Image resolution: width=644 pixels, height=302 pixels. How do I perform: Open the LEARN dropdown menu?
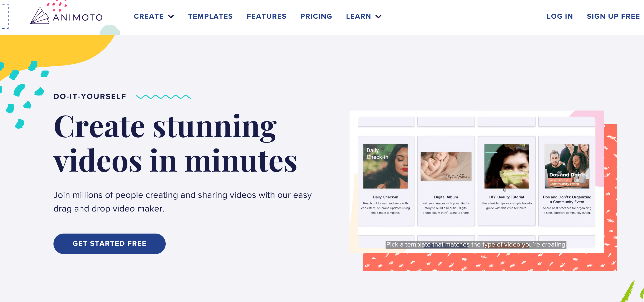tap(364, 16)
